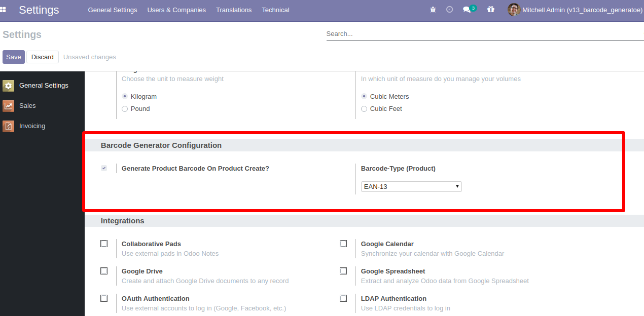Click the Sales chart icon
The image size is (644, 316).
click(8, 106)
